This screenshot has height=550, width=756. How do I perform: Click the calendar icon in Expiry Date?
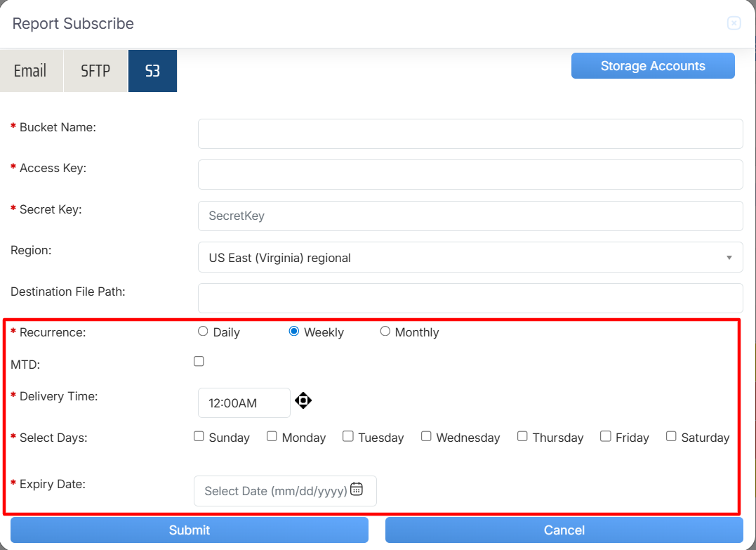(x=357, y=490)
